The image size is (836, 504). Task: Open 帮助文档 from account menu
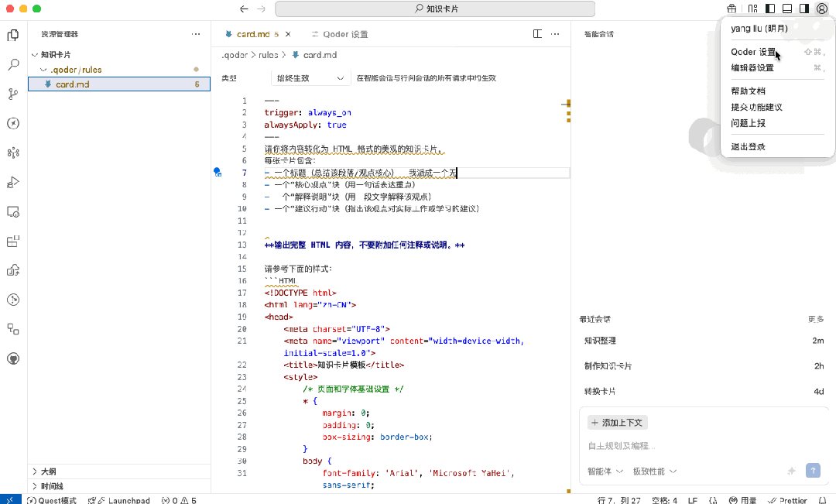(777, 91)
